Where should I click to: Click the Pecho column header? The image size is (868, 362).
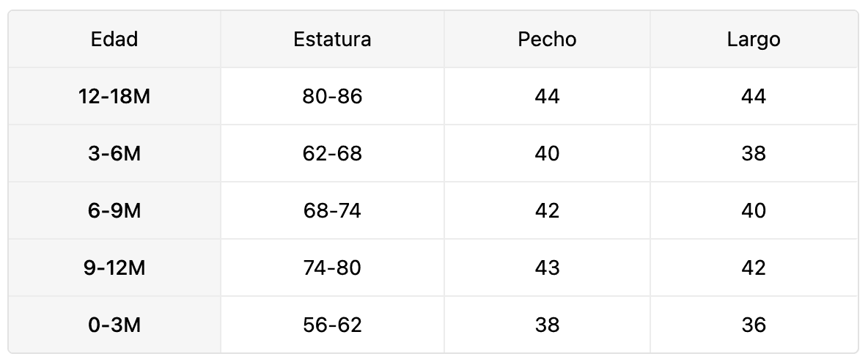point(547,40)
